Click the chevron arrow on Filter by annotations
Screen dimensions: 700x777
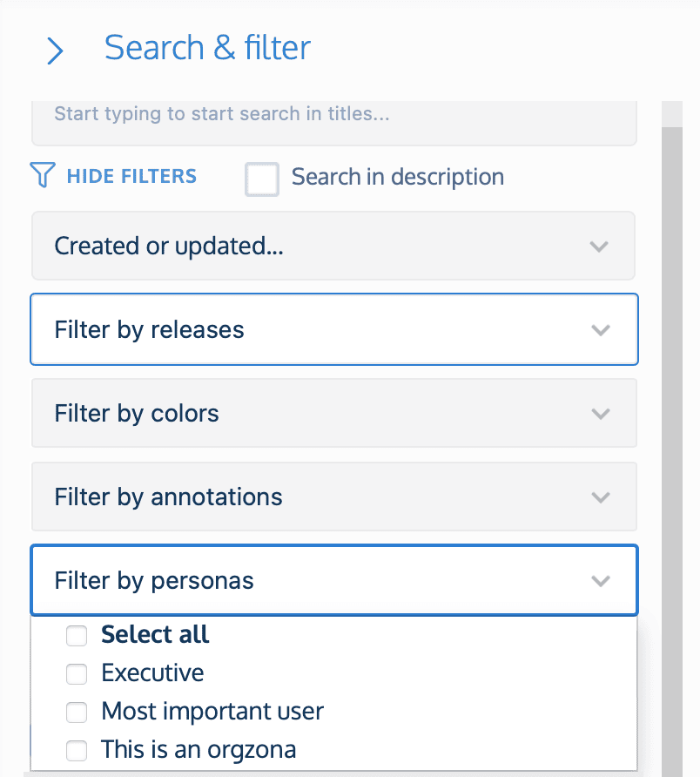point(600,497)
